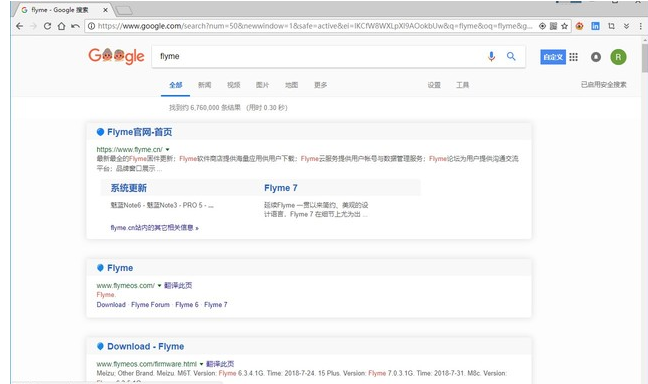
Task: Open the second result titled Flyme
Action: (x=120, y=268)
